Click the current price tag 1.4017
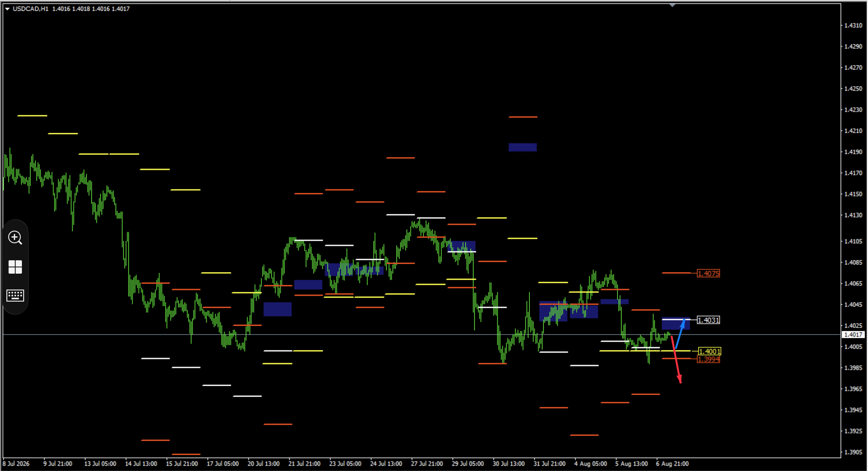The width and height of the screenshot is (868, 471). [853, 334]
